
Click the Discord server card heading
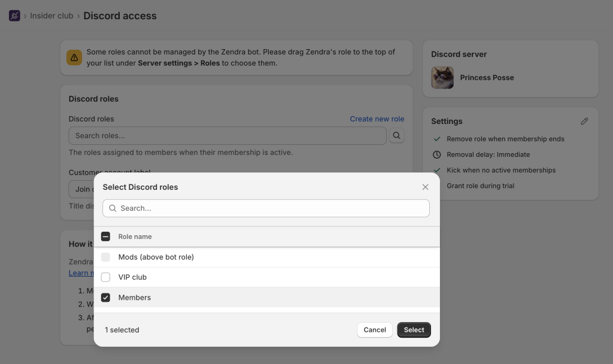[459, 54]
